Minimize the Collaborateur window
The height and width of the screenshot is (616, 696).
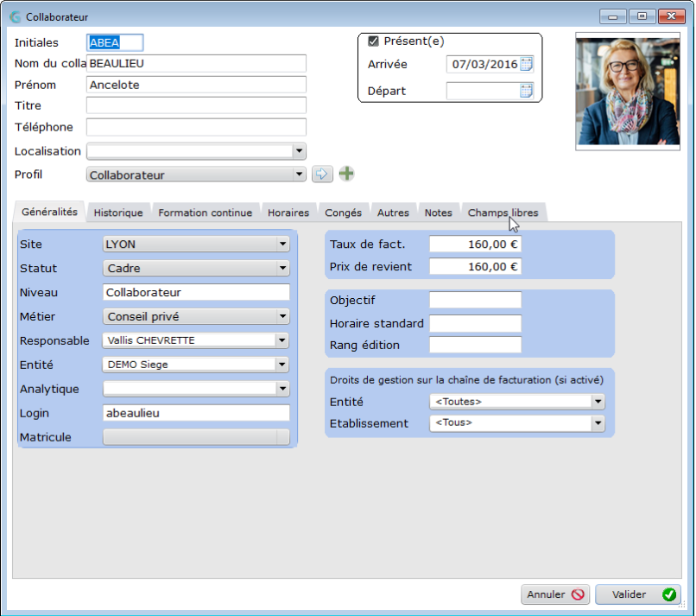pos(613,16)
